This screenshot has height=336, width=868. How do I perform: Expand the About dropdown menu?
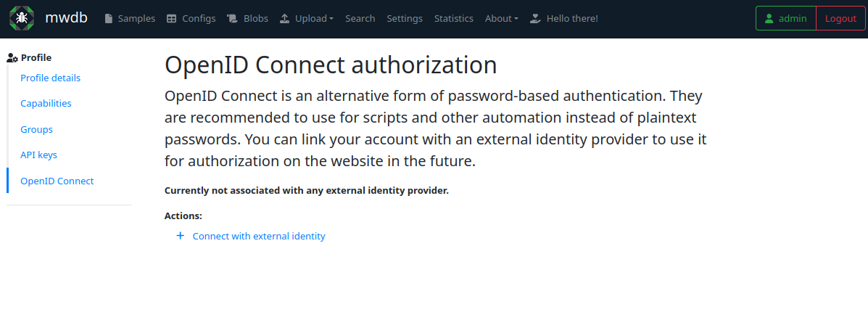pyautogui.click(x=502, y=18)
